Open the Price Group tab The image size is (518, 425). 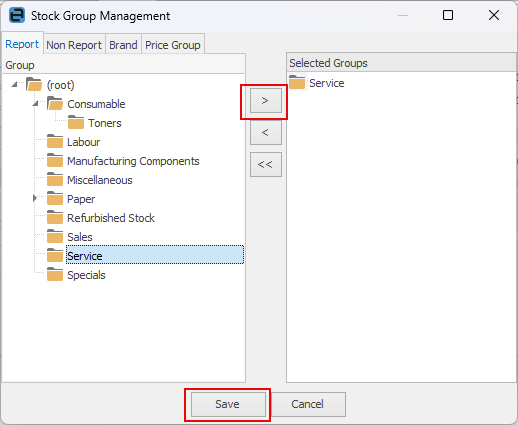click(x=173, y=45)
